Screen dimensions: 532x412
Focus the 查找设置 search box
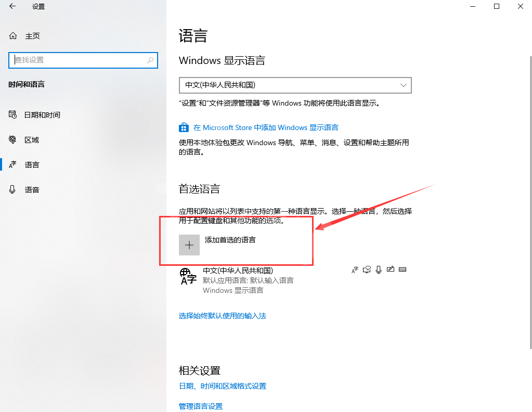(x=83, y=60)
